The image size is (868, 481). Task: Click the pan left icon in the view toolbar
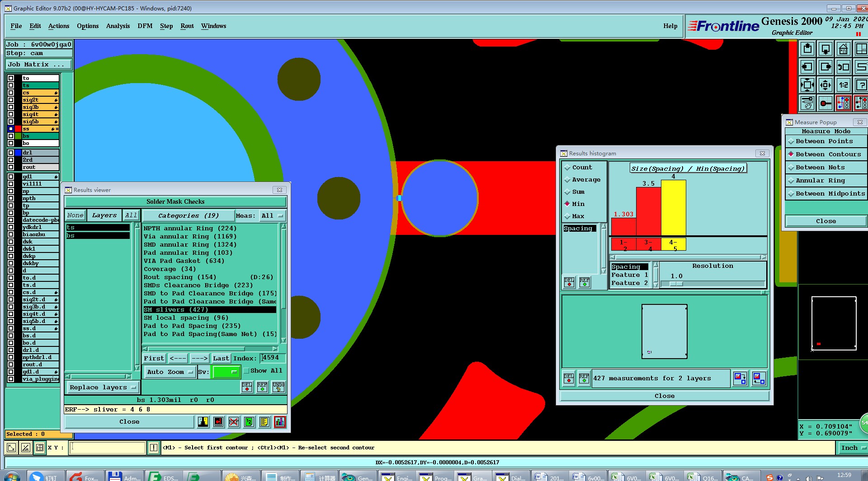(807, 67)
